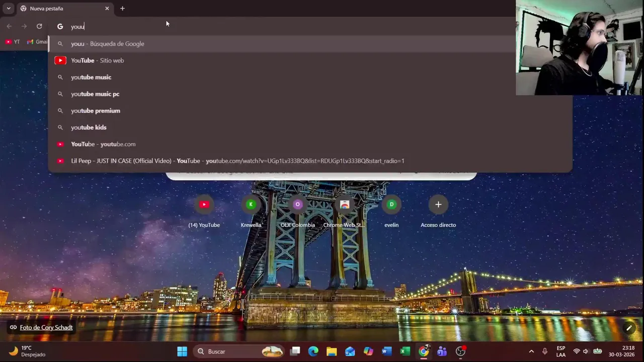Open the 'YouTube - Sitio web' suggestion
This screenshot has width=644, height=362.
pos(310,60)
